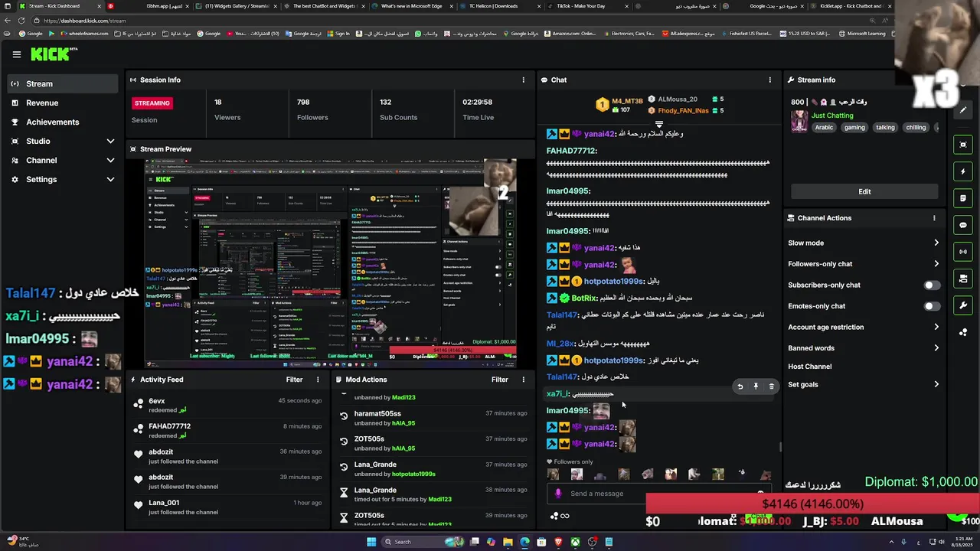Screen dimensions: 980x551
Task: Reply to the xa7i_i chat message
Action: tap(740, 387)
